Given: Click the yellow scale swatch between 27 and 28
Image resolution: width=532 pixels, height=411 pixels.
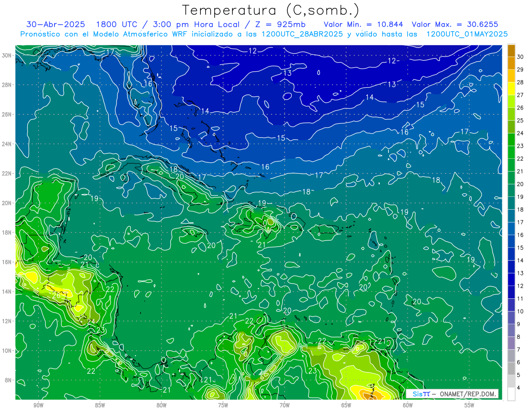Looking at the screenshot, I should click(x=511, y=88).
